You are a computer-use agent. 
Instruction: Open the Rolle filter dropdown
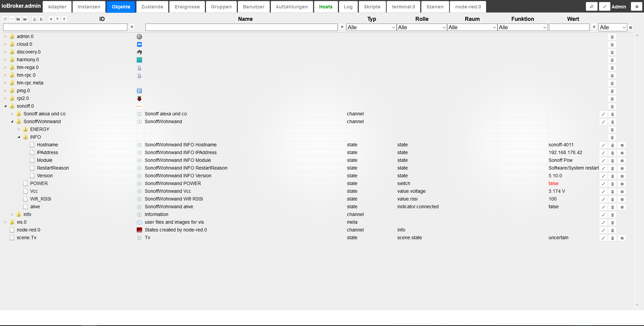(x=422, y=27)
